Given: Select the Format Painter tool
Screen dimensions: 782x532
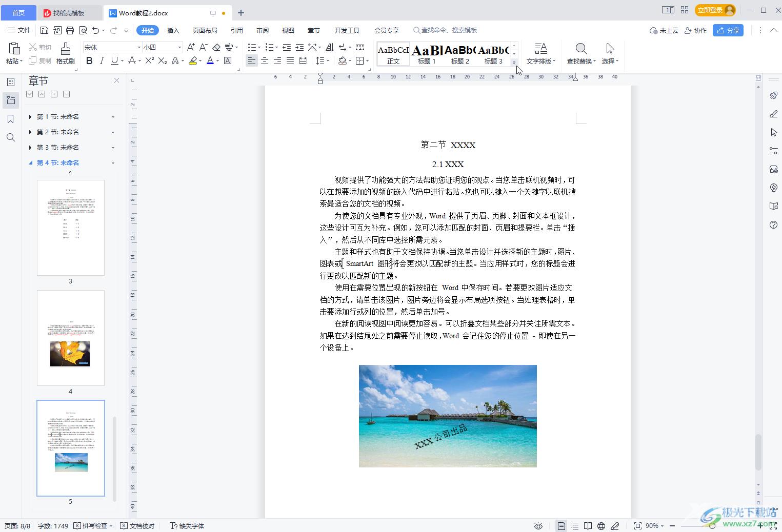Looking at the screenshot, I should click(x=66, y=53).
